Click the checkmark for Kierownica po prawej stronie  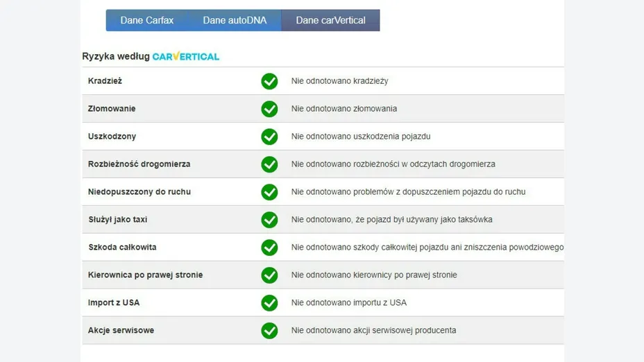pyautogui.click(x=269, y=275)
